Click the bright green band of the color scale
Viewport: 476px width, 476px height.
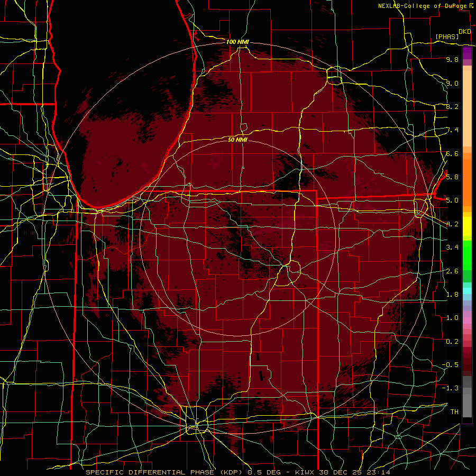point(467,255)
